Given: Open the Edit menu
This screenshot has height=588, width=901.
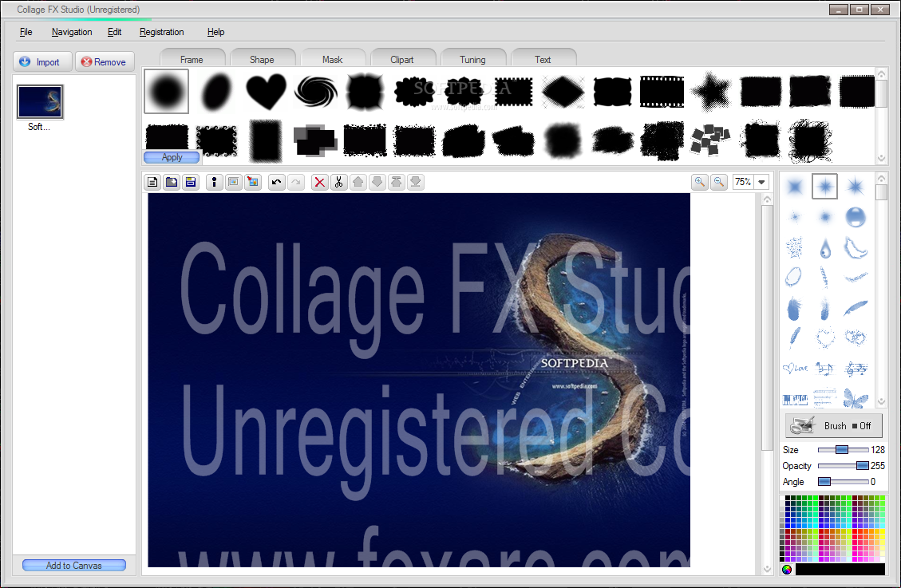Looking at the screenshot, I should pyautogui.click(x=114, y=32).
